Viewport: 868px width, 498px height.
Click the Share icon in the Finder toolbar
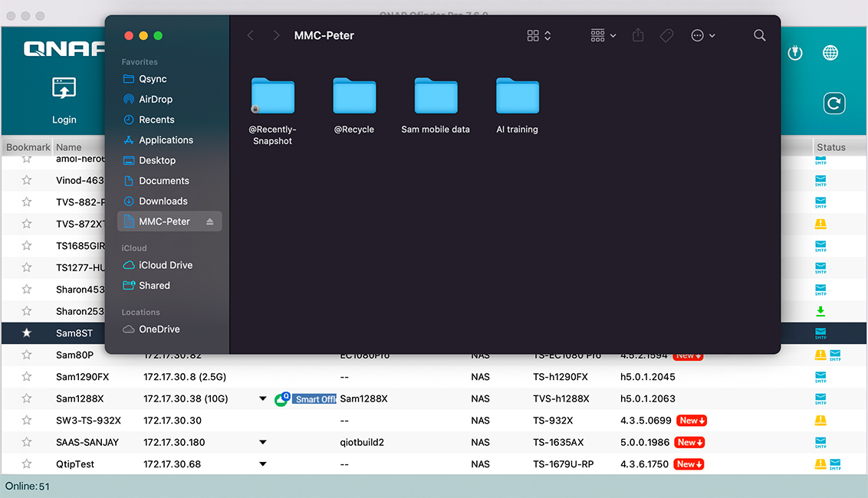(x=637, y=35)
